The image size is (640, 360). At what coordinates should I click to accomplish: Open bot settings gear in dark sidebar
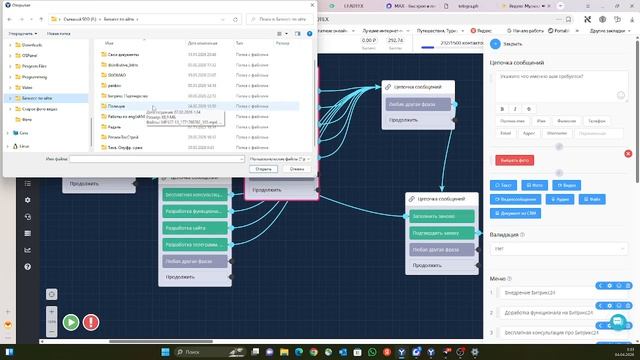(27, 200)
